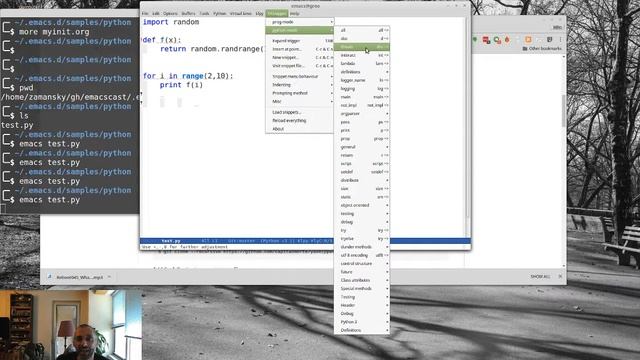Expand the 'Python 3' submenu
Screen dimensions: 640x360
(x=362, y=322)
